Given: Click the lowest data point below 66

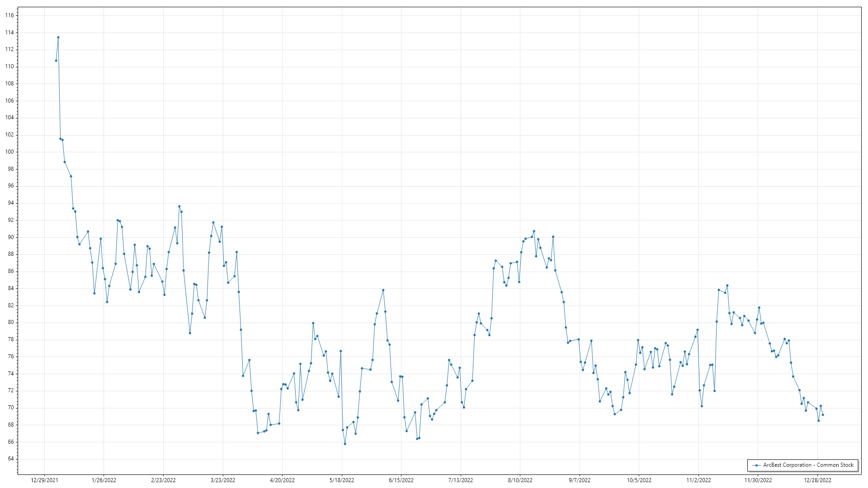Looking at the screenshot, I should [345, 444].
